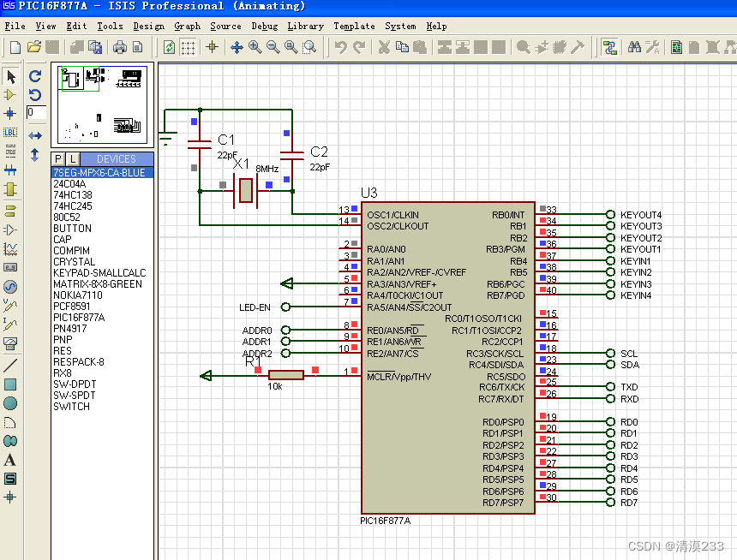Select the Graph mode tool
Screen dimensions: 737x560
point(10,249)
